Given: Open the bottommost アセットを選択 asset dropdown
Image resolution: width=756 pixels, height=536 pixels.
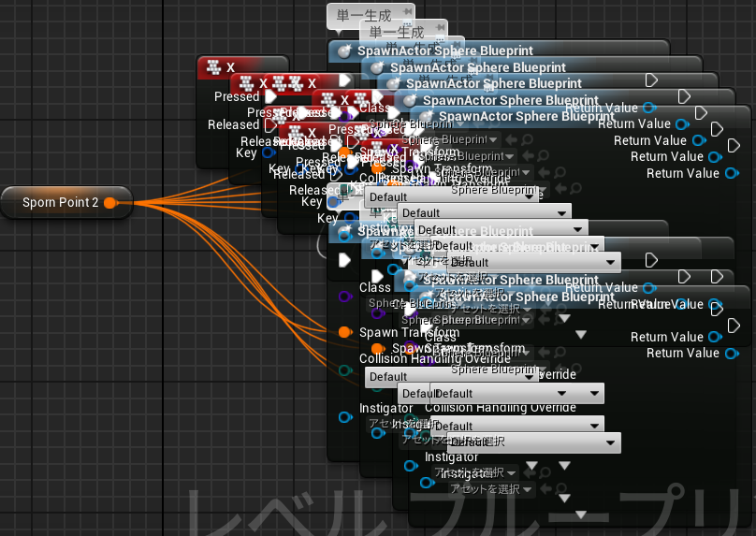Looking at the screenshot, I should (491, 489).
